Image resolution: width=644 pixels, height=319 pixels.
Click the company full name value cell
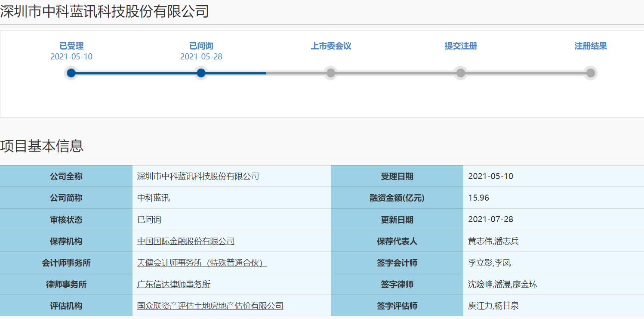coord(231,176)
